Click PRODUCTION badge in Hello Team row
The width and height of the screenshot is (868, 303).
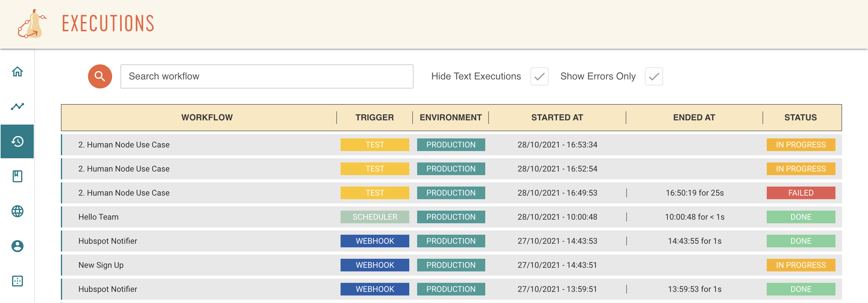tap(451, 217)
